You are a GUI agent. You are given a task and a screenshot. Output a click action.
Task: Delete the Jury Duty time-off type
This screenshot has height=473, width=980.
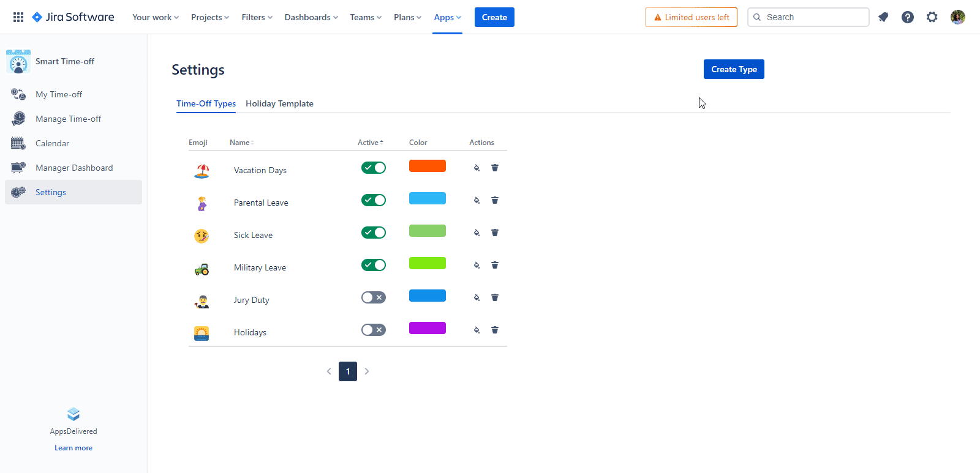pos(495,297)
